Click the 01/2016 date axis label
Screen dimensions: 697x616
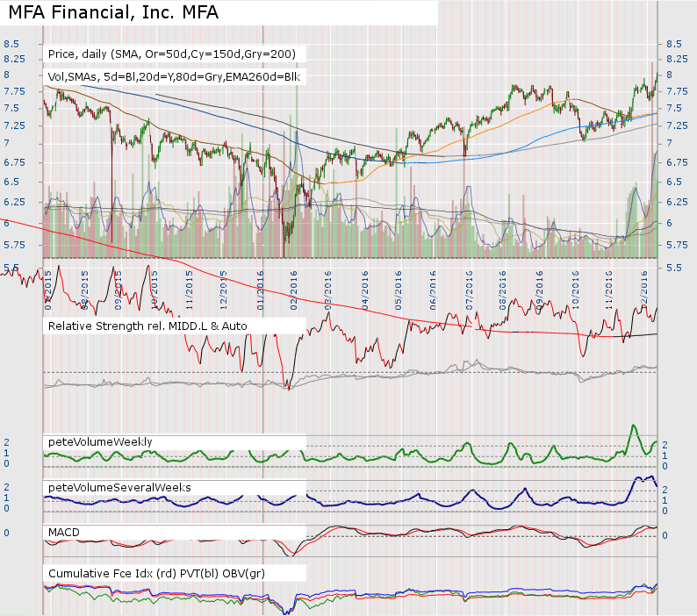(261, 290)
